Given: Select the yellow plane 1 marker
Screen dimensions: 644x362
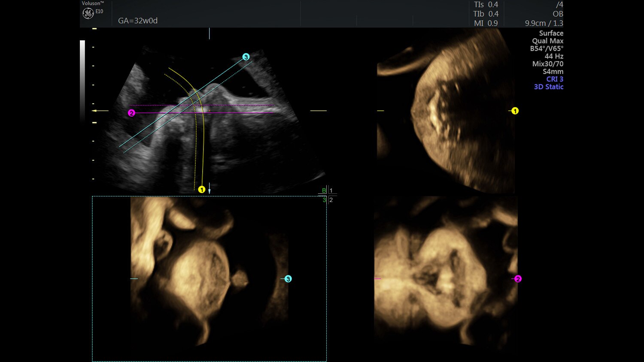Looking at the screenshot, I should click(x=201, y=189).
